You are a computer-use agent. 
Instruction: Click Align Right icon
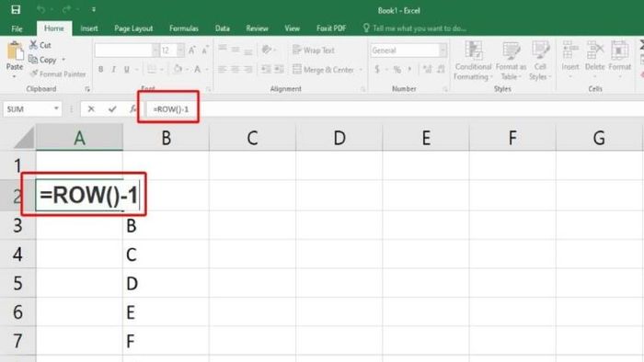click(x=248, y=69)
